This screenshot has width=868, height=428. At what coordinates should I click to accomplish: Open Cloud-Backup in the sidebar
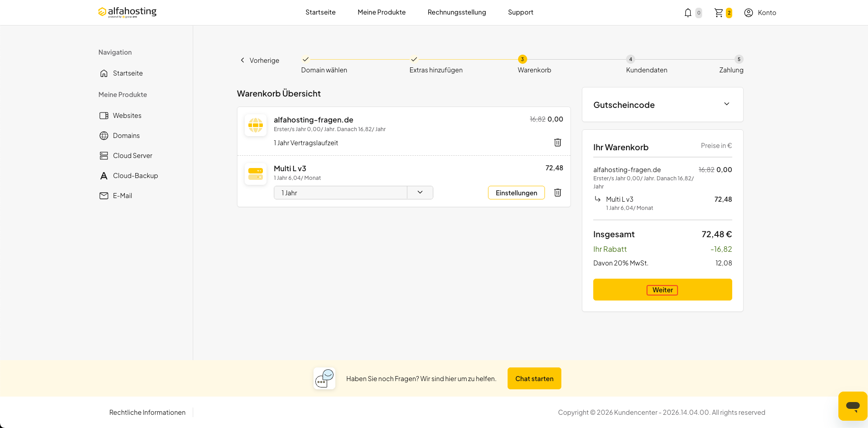tap(135, 176)
